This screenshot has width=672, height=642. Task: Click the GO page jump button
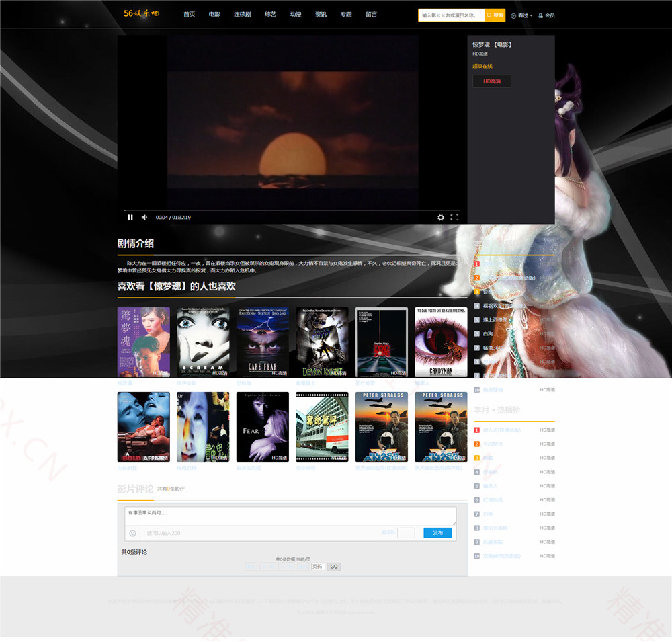tap(334, 567)
